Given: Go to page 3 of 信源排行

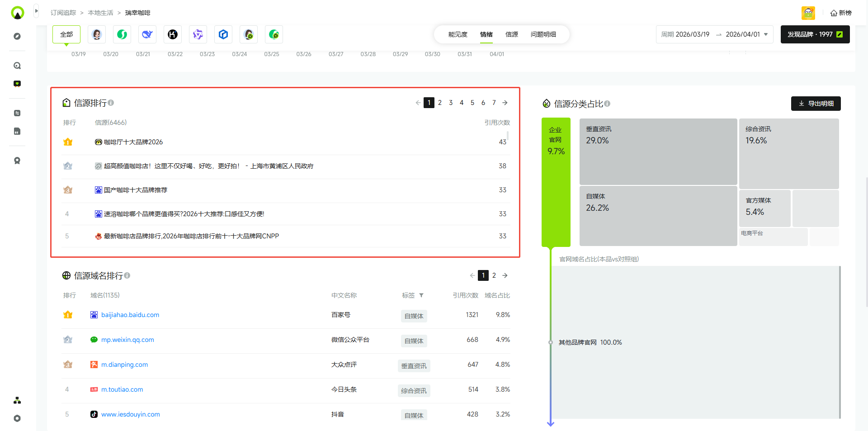Looking at the screenshot, I should coord(451,103).
